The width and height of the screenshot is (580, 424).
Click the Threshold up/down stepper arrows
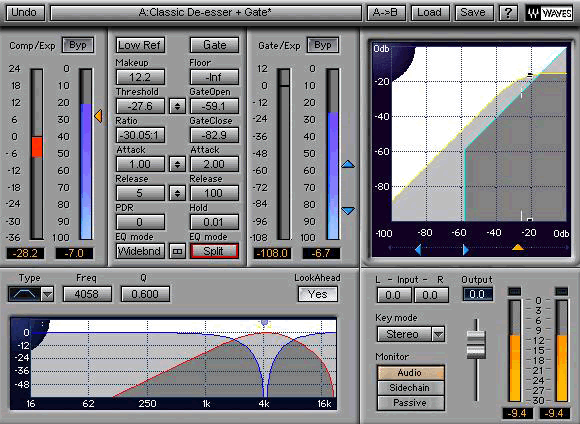[178, 106]
